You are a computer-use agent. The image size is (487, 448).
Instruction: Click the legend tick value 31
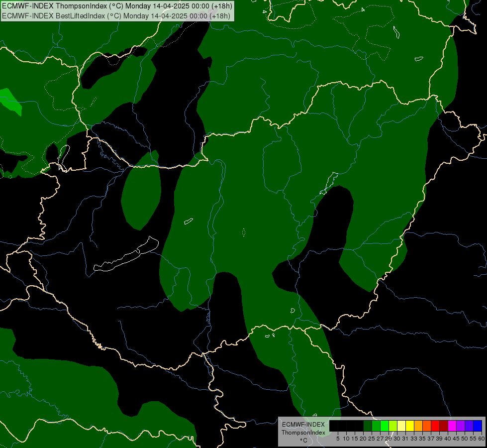[405, 439]
